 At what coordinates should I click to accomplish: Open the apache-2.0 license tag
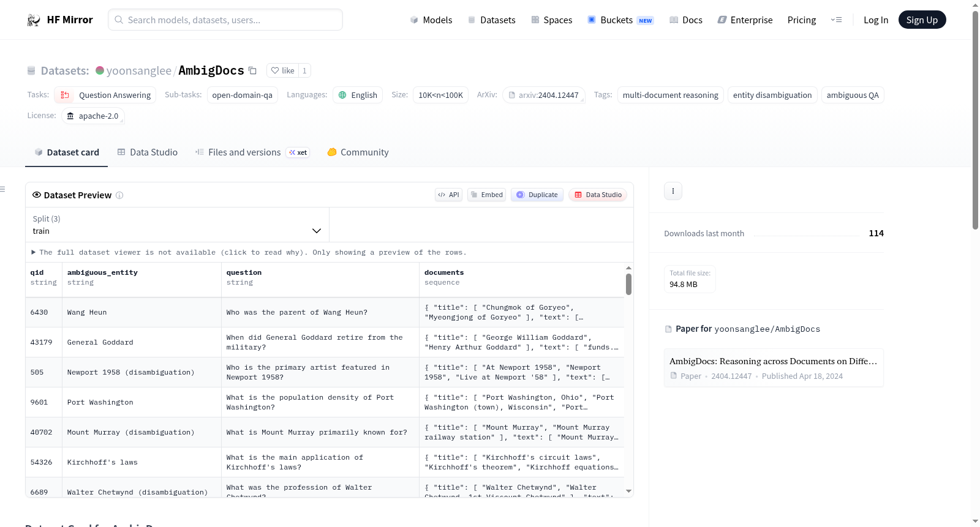(x=93, y=116)
